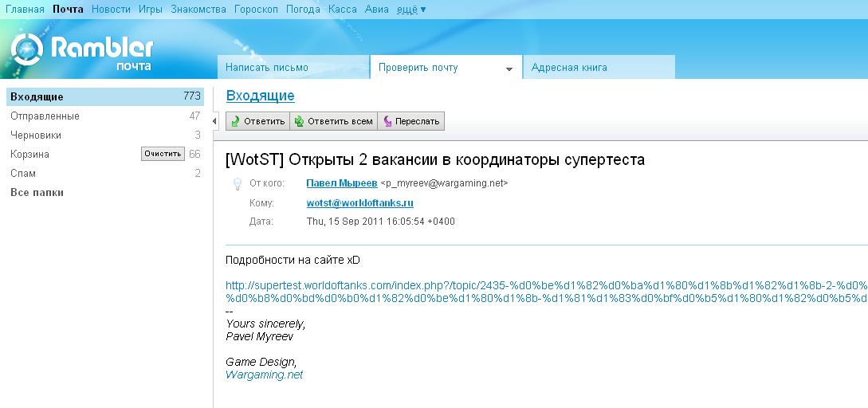Click the green reply arrow icon
This screenshot has width=868, height=408.
tap(234, 121)
